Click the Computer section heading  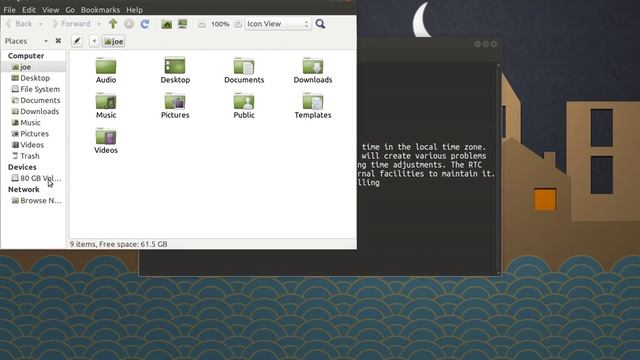click(x=26, y=56)
